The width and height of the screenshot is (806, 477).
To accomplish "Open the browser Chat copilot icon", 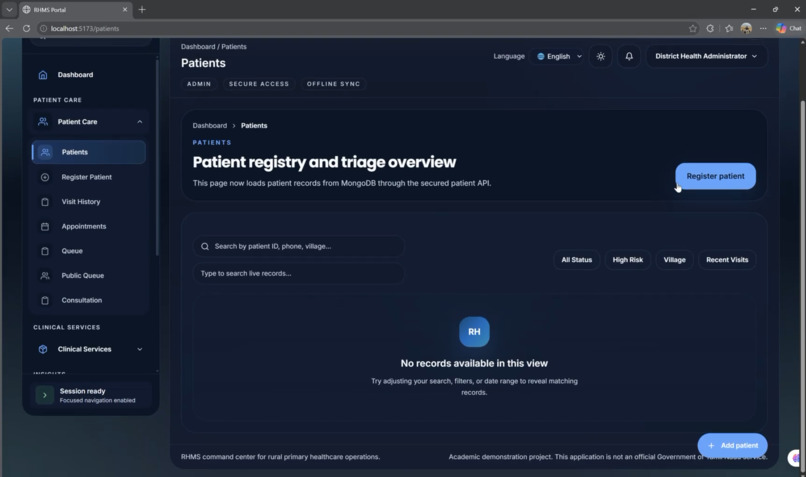I will coord(788,29).
